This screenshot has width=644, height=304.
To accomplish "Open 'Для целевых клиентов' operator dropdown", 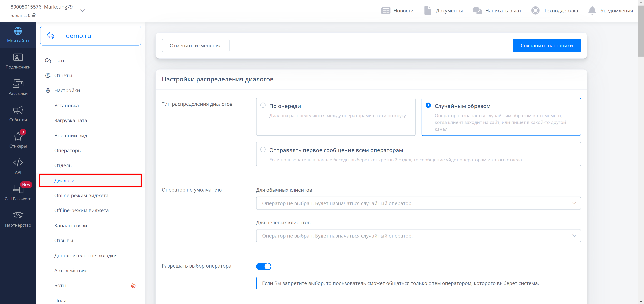I will click(418, 236).
